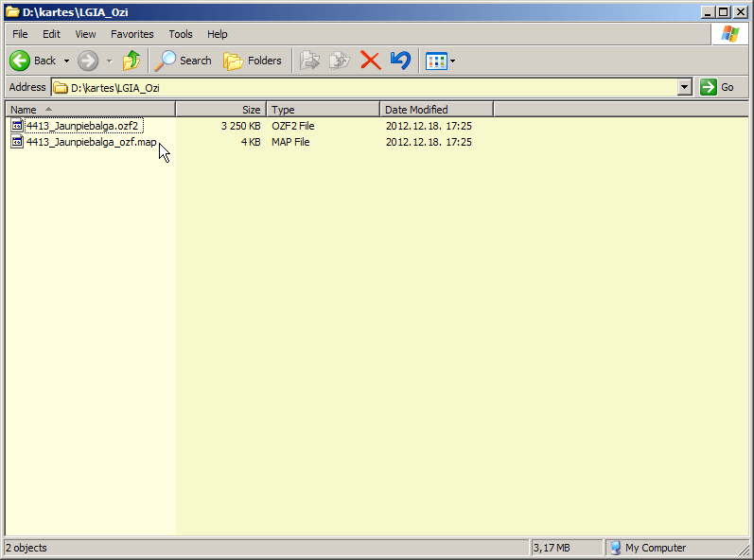Sort by the Type column header

[x=324, y=110]
